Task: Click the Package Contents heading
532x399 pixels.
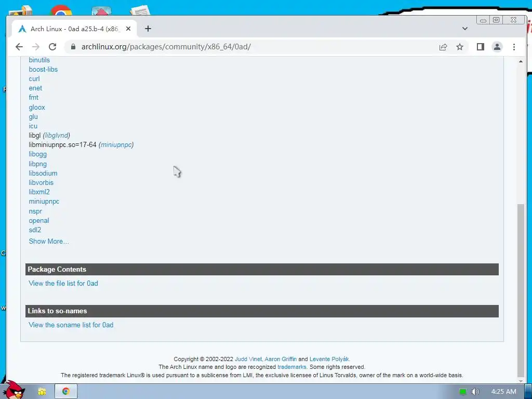Action: coord(57,270)
